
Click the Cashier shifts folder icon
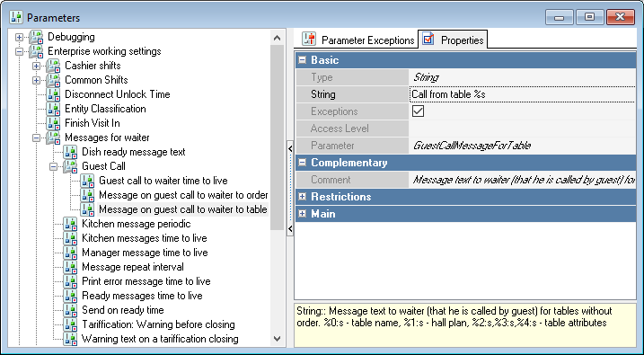click(x=53, y=66)
